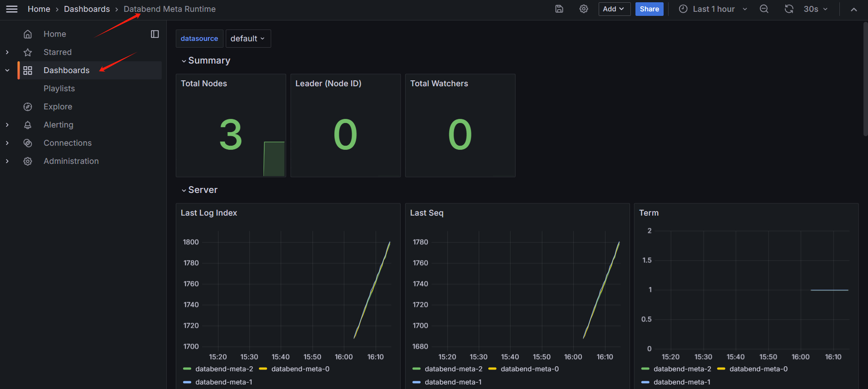Click the vertical page scrollbar

point(865,79)
